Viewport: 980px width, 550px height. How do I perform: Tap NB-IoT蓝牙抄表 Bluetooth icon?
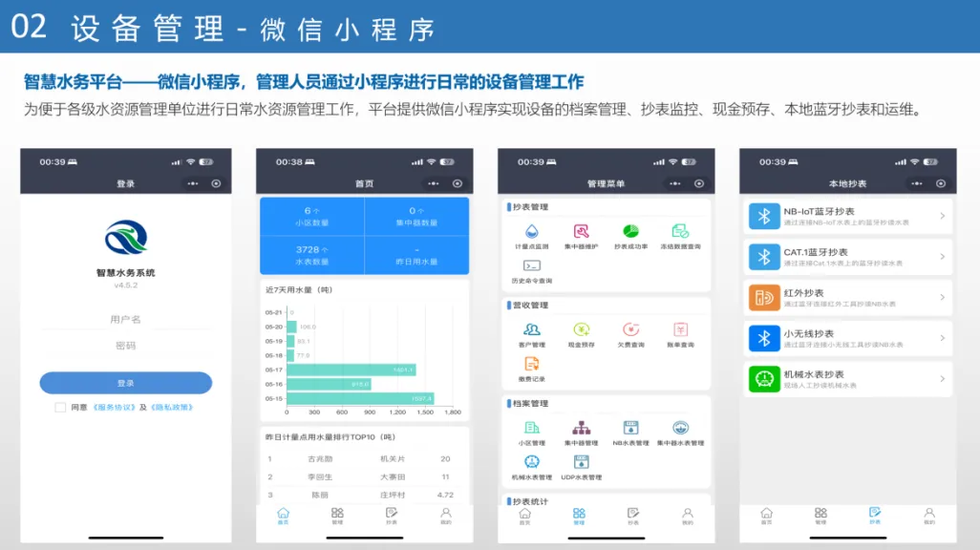click(764, 216)
